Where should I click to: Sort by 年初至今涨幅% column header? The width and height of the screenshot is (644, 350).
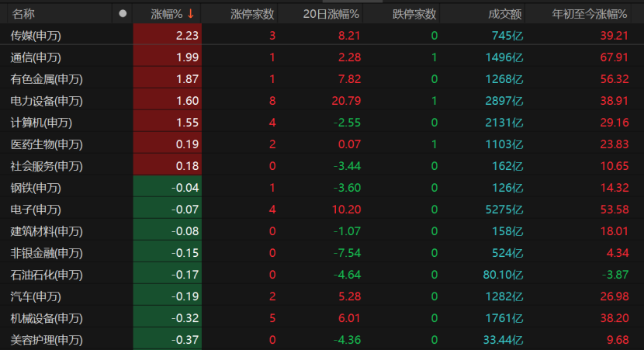(x=590, y=14)
